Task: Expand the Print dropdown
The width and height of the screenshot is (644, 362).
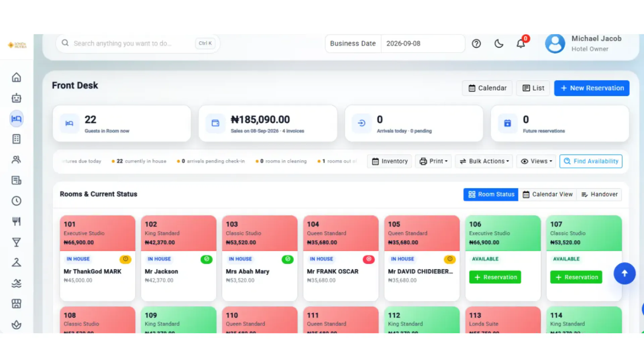Action: (x=433, y=161)
